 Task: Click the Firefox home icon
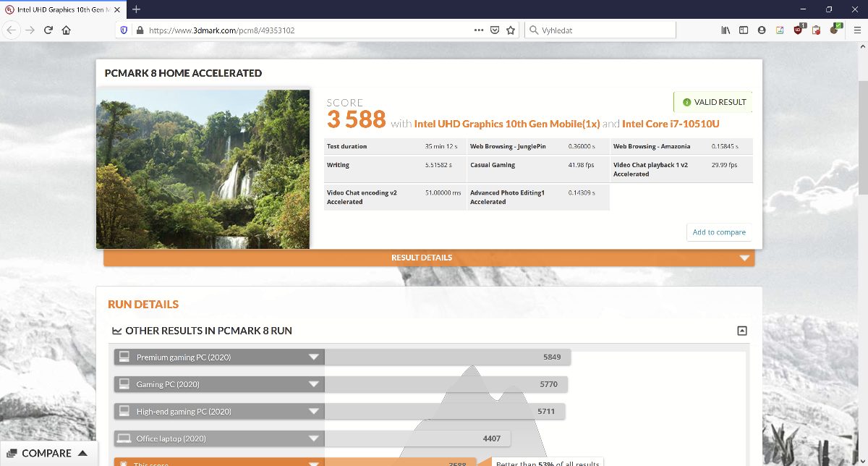pyautogui.click(x=67, y=30)
